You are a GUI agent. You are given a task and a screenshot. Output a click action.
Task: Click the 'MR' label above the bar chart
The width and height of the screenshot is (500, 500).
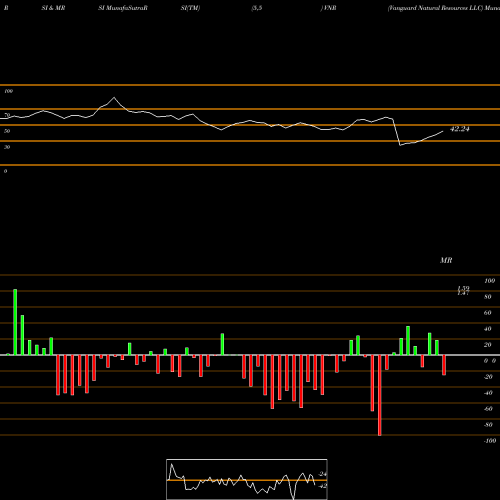[446, 260]
